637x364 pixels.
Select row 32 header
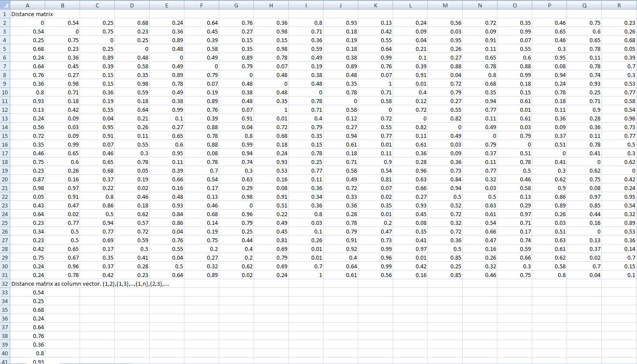[5, 284]
